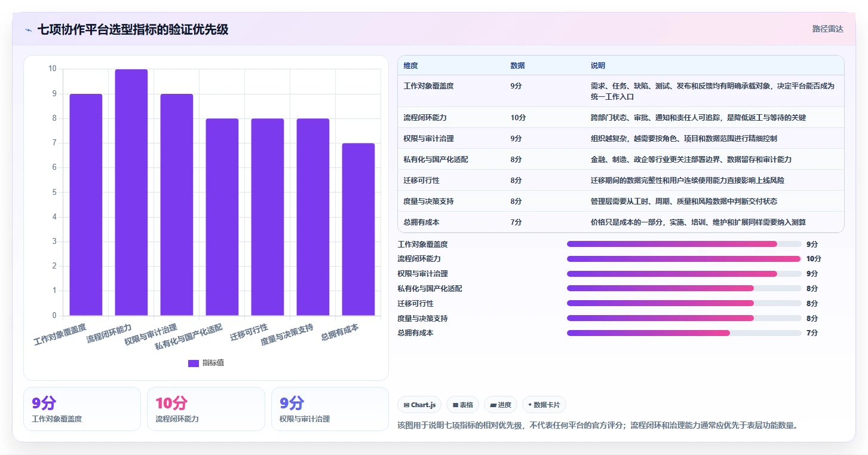Click the tallest chart column, 流程闭环能力

tap(131, 193)
